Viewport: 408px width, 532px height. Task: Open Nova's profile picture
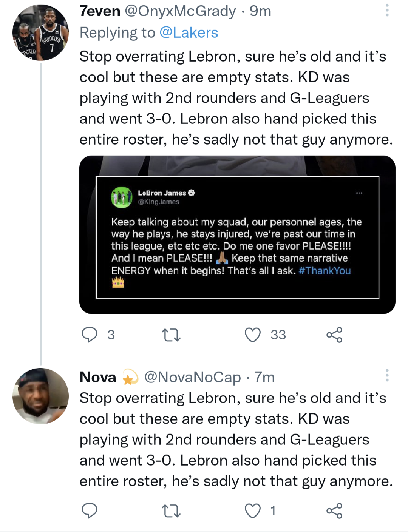40,396
